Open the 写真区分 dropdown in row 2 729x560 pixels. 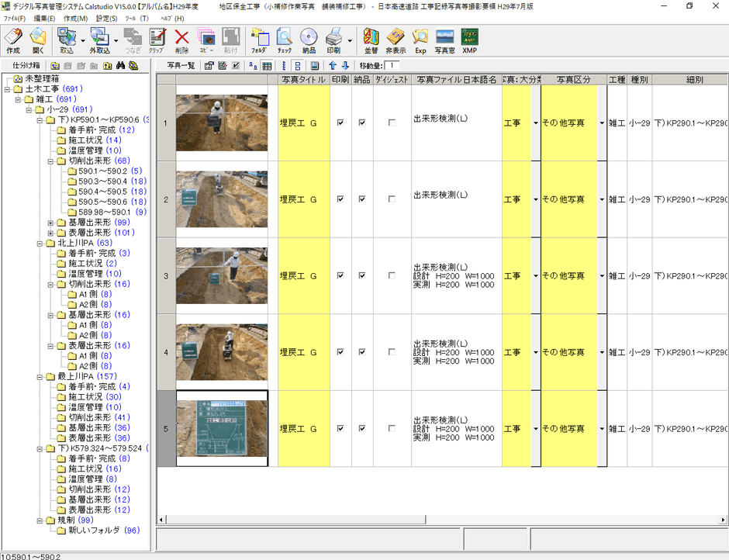coord(602,199)
